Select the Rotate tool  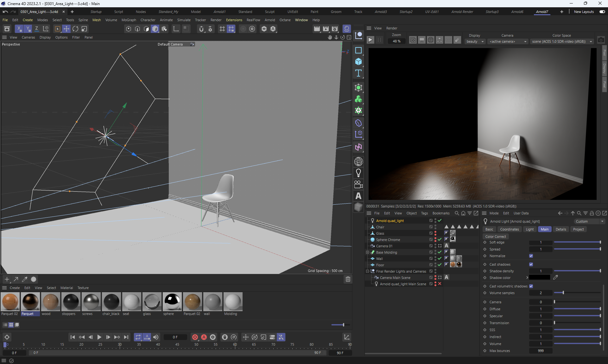[x=75, y=29]
